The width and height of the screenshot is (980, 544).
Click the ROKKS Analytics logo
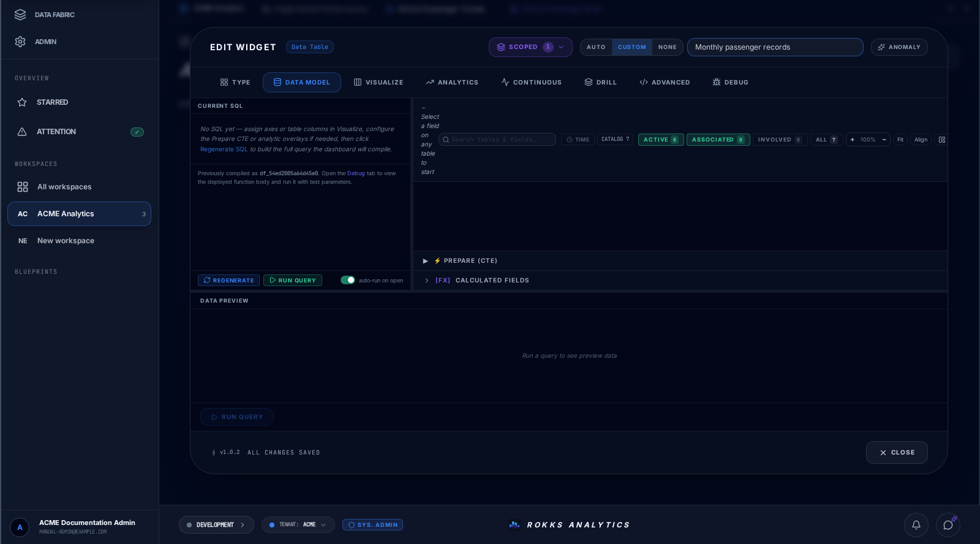570,525
